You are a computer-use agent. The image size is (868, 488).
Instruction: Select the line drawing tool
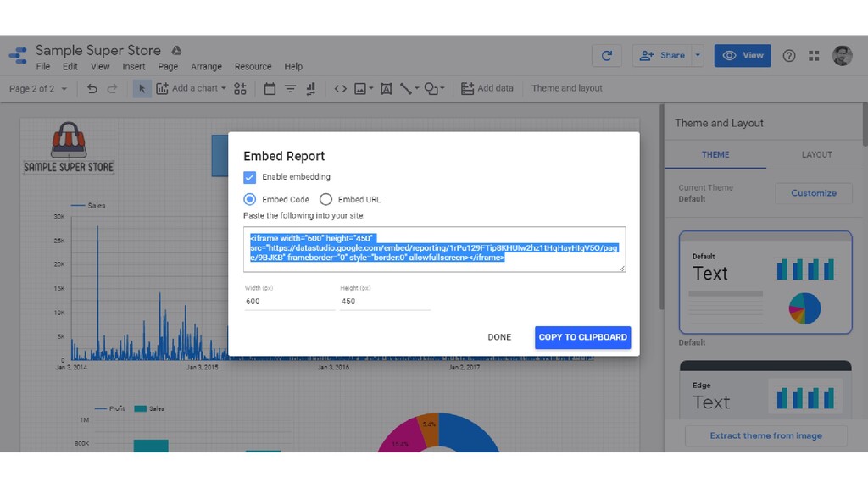tap(406, 88)
